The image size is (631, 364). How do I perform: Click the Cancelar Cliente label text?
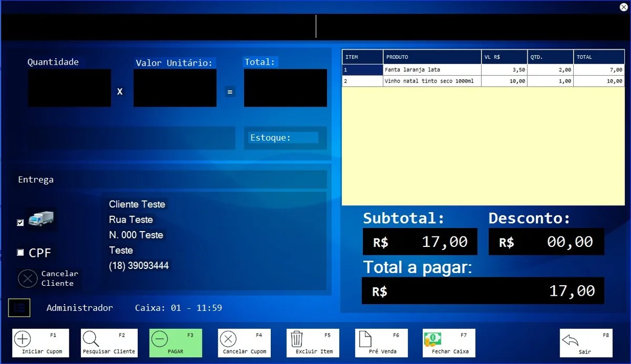(x=59, y=278)
